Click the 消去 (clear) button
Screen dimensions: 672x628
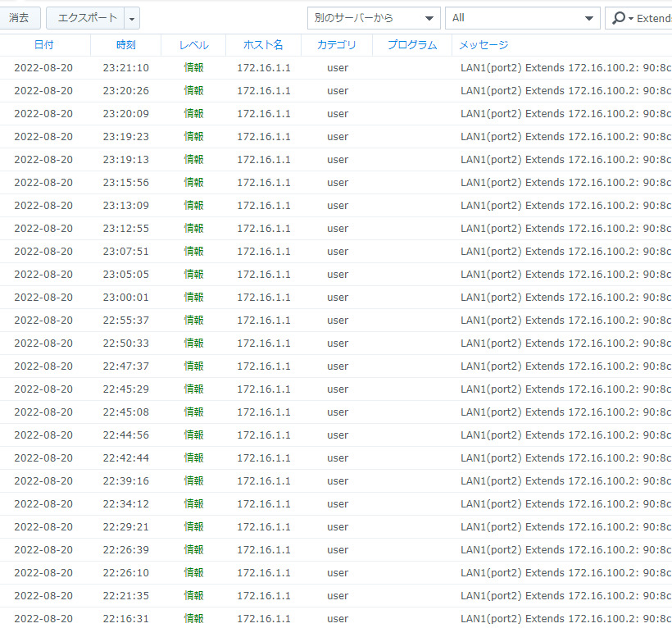(19, 17)
